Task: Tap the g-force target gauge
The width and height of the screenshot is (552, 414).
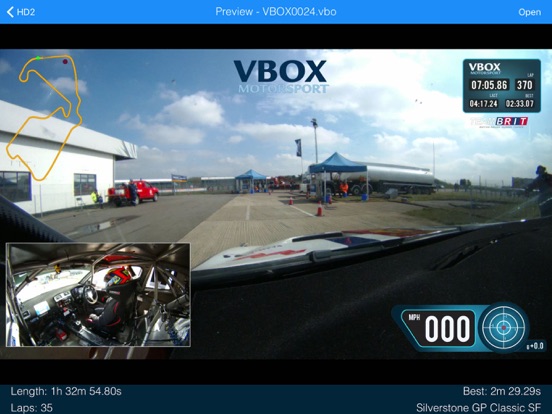Action: [503, 327]
